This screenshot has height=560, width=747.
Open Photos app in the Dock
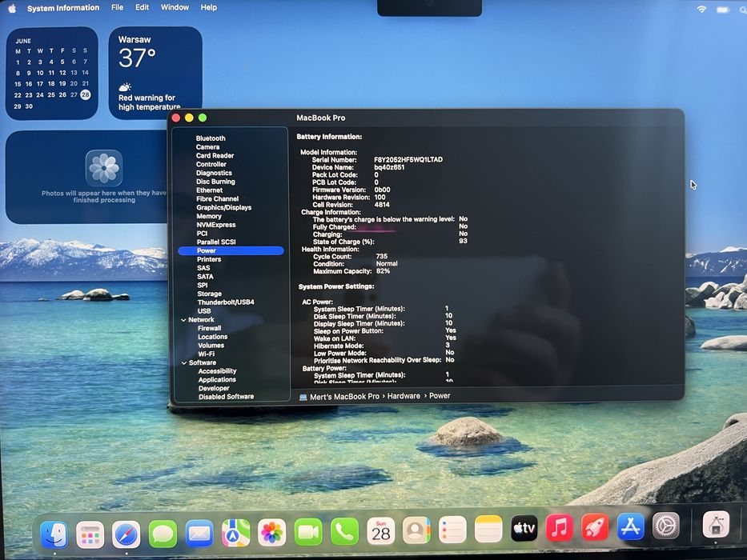272,532
